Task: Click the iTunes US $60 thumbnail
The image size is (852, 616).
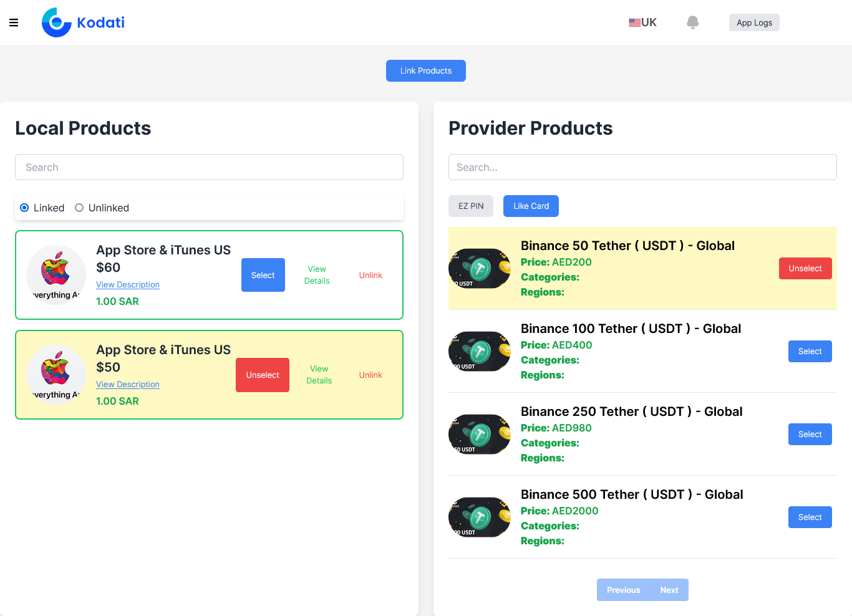Action: pyautogui.click(x=56, y=275)
